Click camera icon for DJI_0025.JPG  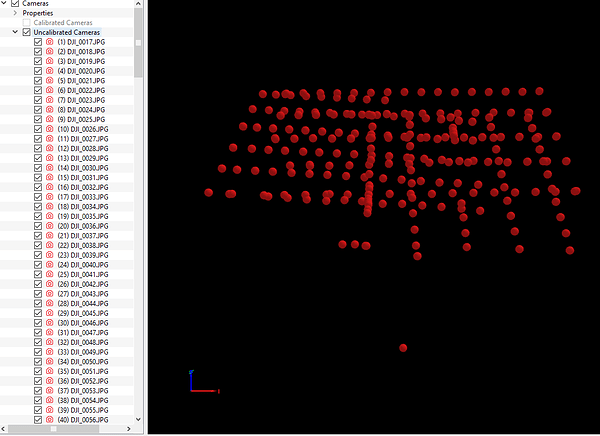click(x=49, y=119)
